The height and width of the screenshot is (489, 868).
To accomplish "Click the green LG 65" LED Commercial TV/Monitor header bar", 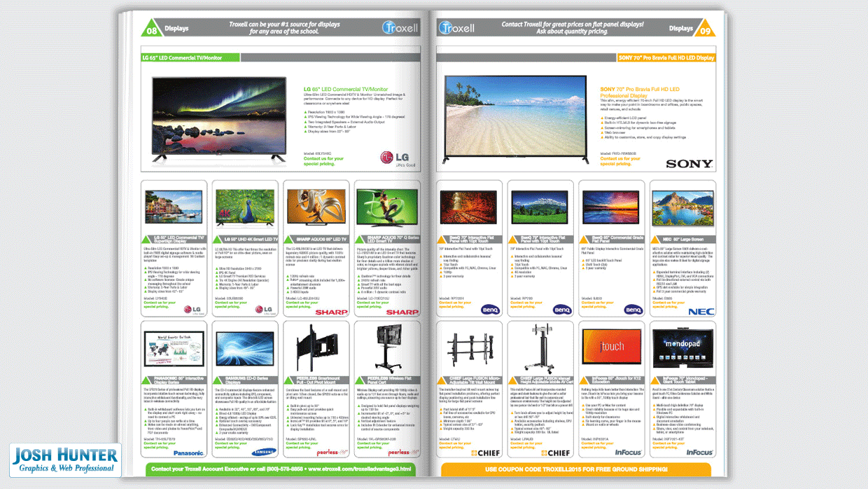I will (190, 58).
